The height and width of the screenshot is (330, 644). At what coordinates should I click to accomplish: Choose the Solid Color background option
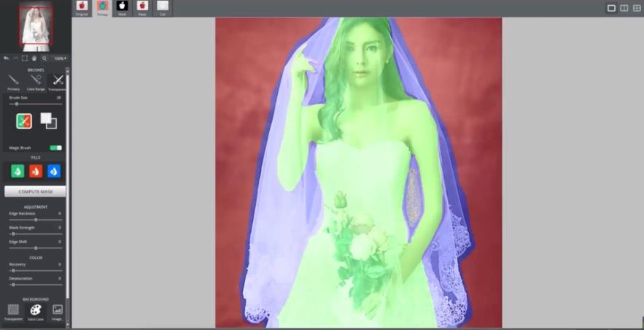pyautogui.click(x=35, y=312)
